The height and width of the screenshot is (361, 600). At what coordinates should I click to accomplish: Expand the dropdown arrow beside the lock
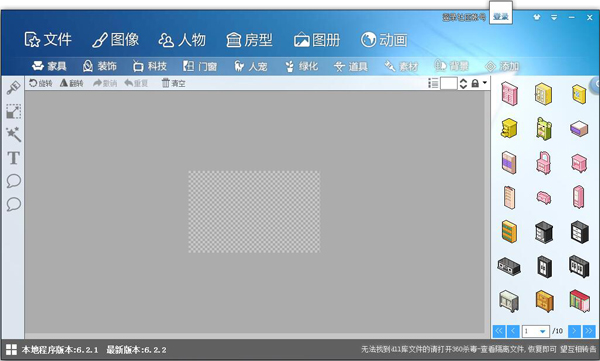(484, 83)
